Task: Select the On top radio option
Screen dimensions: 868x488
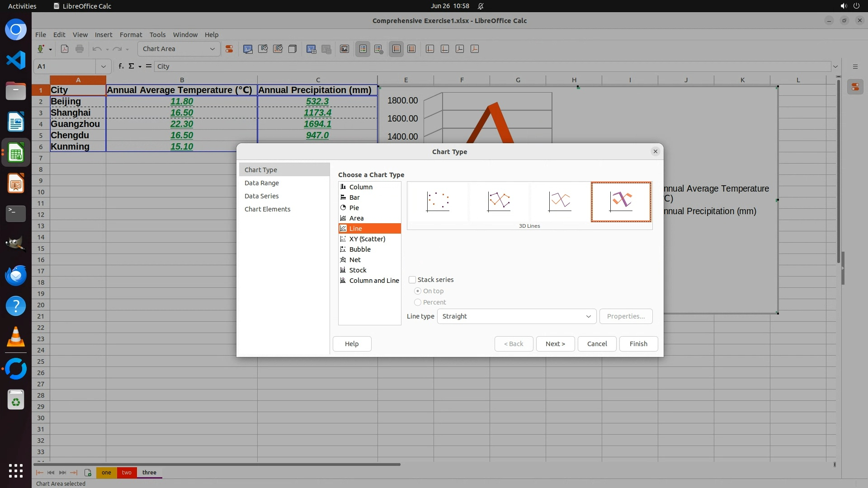Action: click(418, 291)
